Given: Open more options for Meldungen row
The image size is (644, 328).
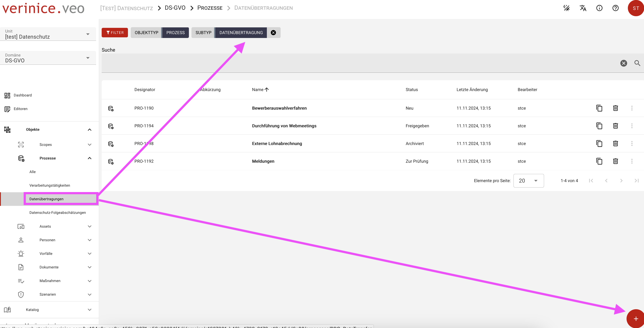Looking at the screenshot, I should click(x=632, y=161).
